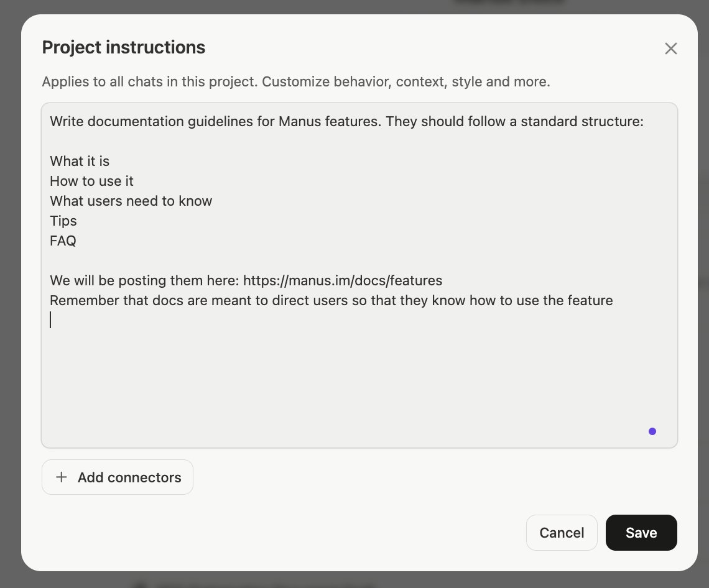Cancel the project instruction changes
This screenshot has height=588, width=709.
(562, 533)
